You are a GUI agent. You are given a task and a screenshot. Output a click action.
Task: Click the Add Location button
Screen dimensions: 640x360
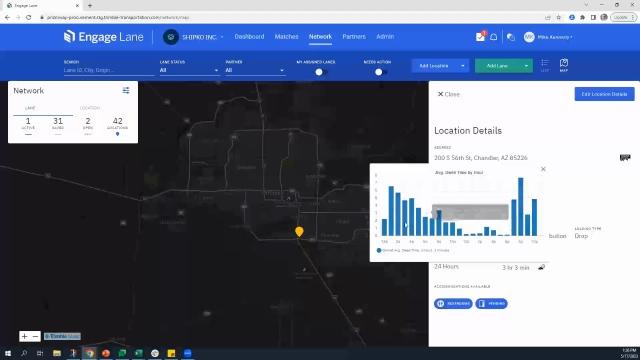[434, 66]
